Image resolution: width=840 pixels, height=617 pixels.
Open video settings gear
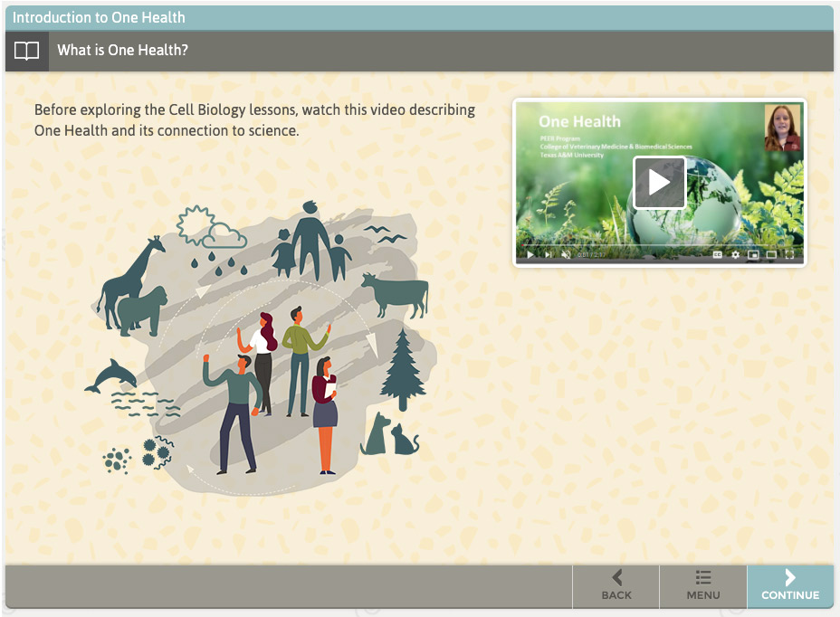point(736,254)
